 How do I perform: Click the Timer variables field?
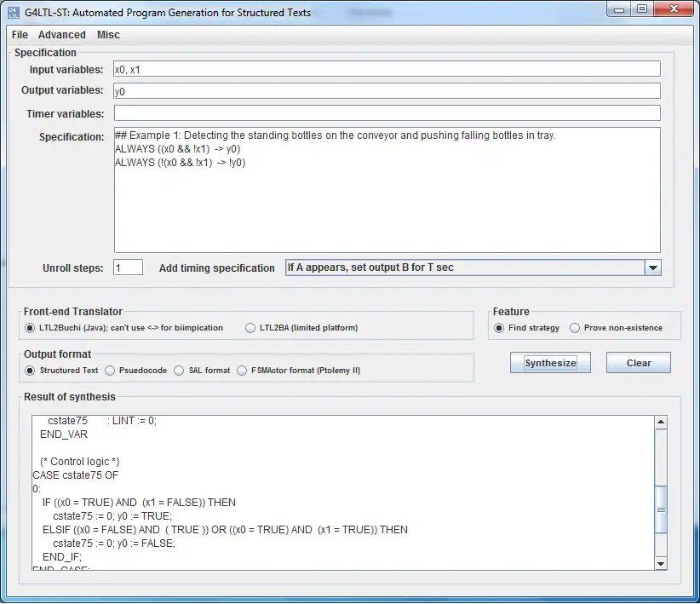[x=341, y=112]
